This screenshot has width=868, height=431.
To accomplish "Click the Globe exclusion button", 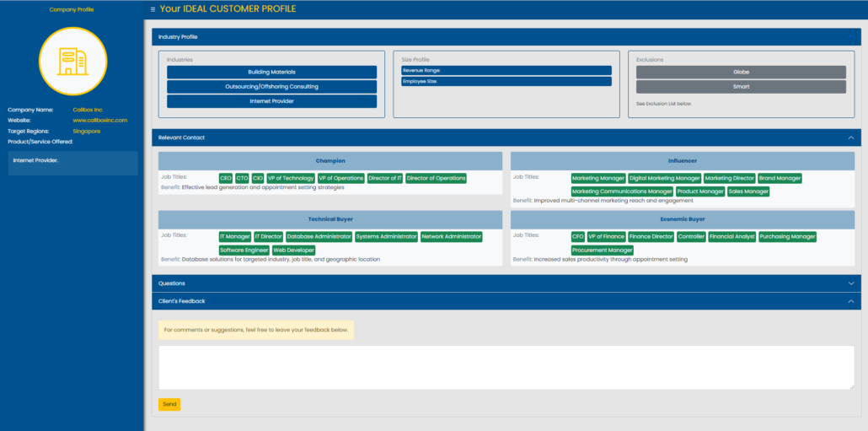I will pyautogui.click(x=741, y=72).
